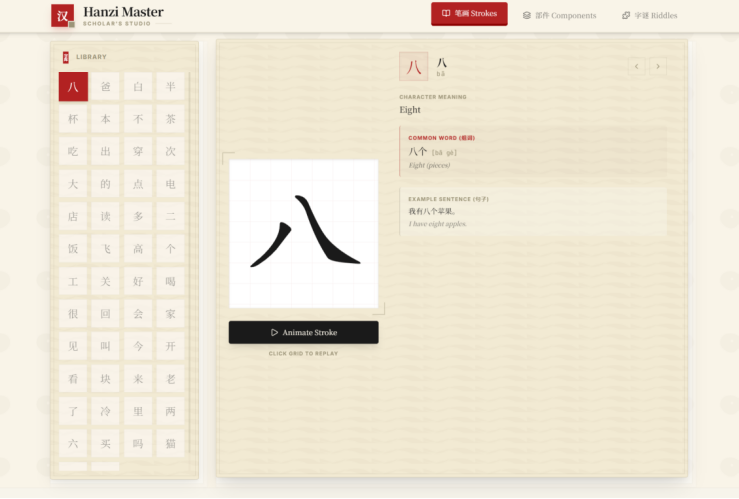The width and height of the screenshot is (739, 499).
Task: Select the 开 library tile
Action: [171, 346]
